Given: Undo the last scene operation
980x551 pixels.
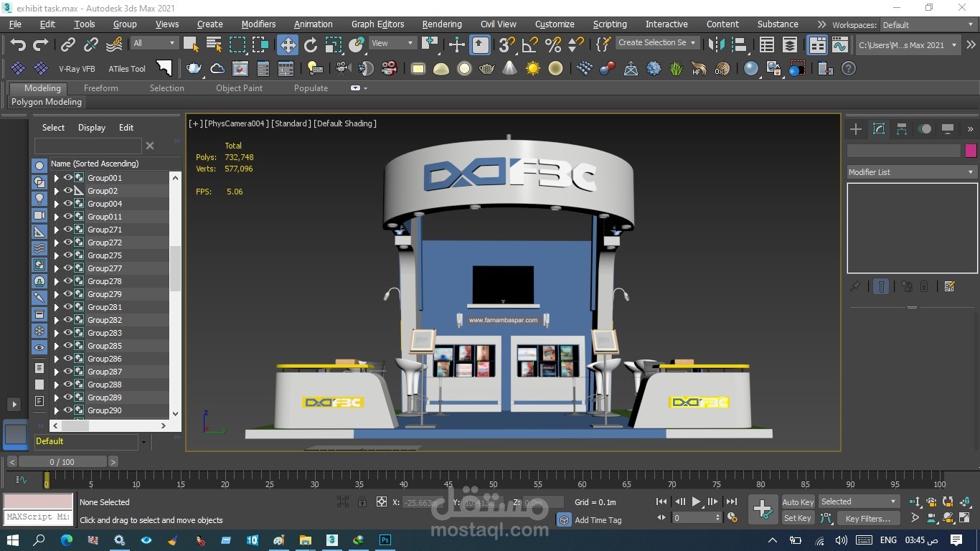Looking at the screenshot, I should pyautogui.click(x=18, y=45).
